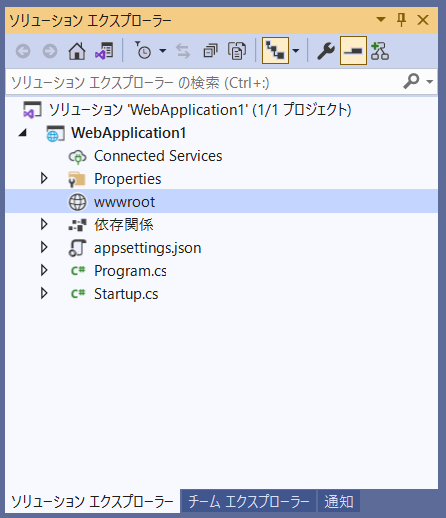Open file nesting options dropdown arrow

point(296,51)
